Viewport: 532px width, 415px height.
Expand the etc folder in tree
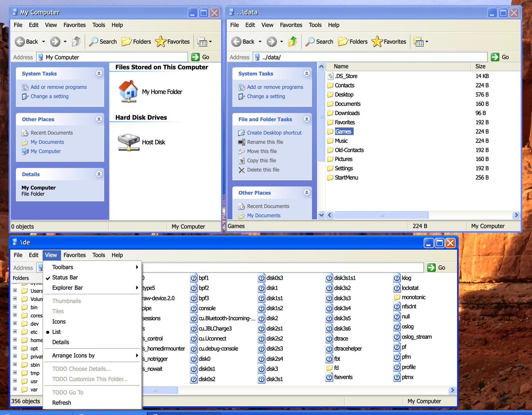(x=15, y=332)
